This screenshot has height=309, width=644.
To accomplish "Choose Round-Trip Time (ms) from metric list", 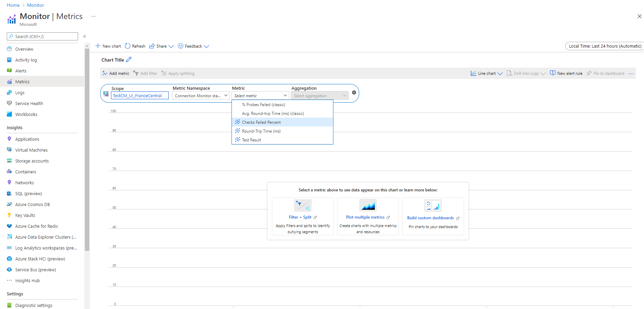I will (261, 131).
